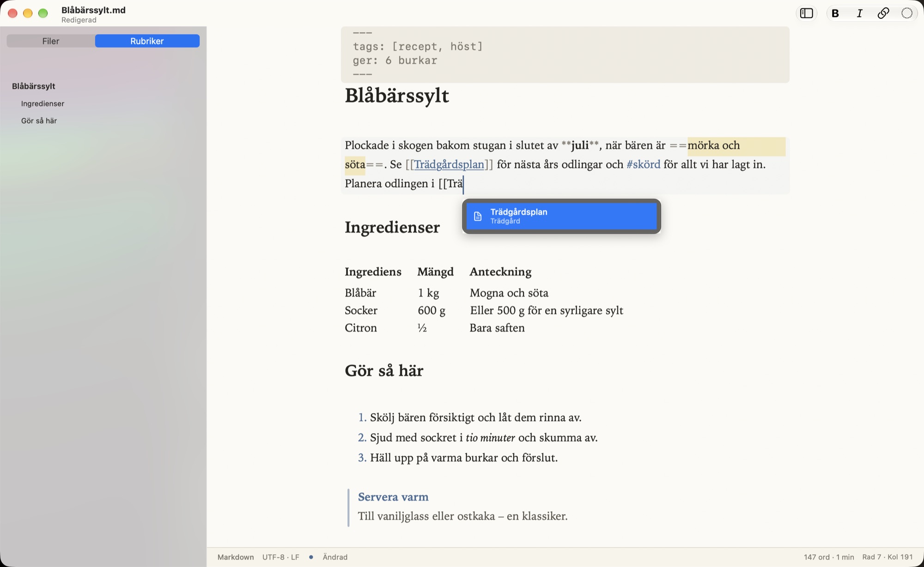Jump to Gör så här heading in outline
The height and width of the screenshot is (567, 924).
[x=39, y=121]
